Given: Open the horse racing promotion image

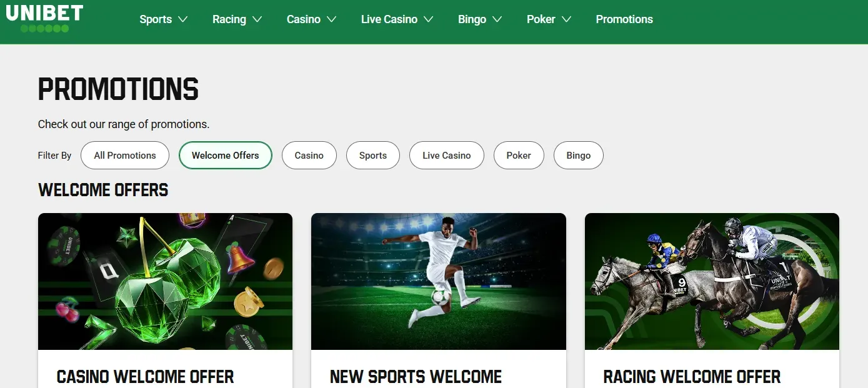Looking at the screenshot, I should [x=712, y=281].
